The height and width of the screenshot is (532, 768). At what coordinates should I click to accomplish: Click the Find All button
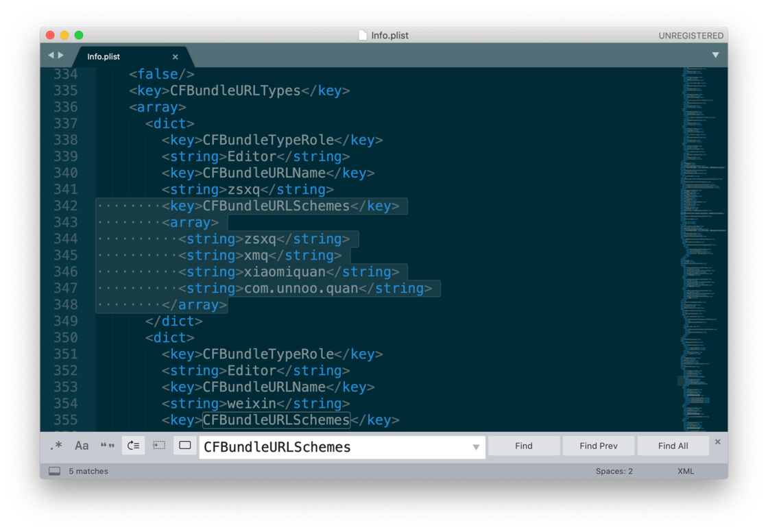pos(673,446)
